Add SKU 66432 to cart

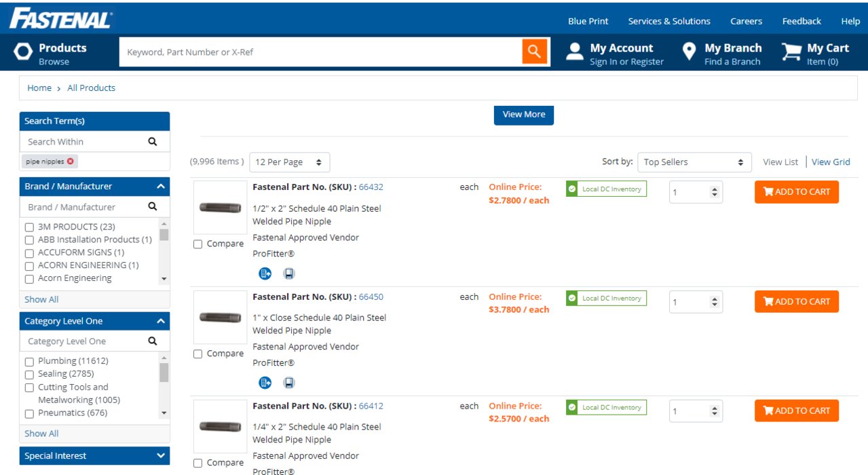[797, 192]
